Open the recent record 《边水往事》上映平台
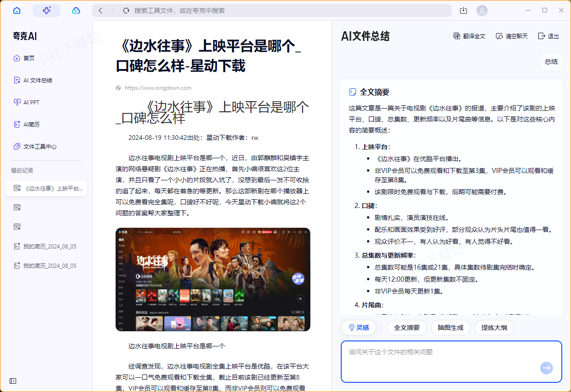 coord(46,188)
